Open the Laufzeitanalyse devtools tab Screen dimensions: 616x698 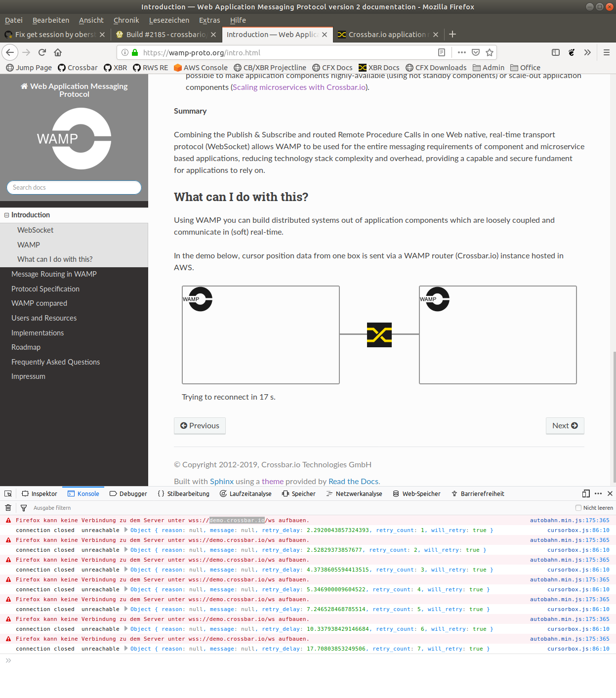click(246, 493)
